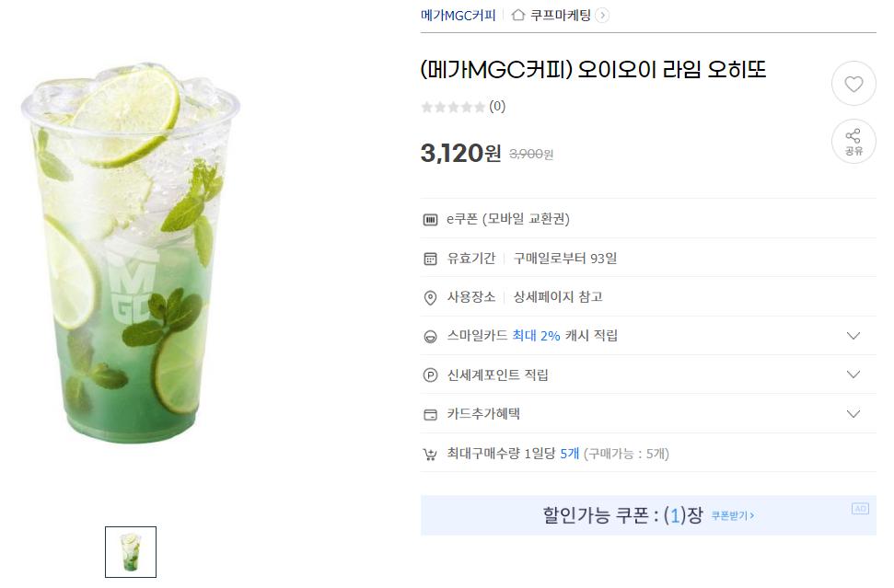Viewport: 894px width, 588px height.
Task: Click the e쿠폰 barcode icon
Action: (x=430, y=220)
